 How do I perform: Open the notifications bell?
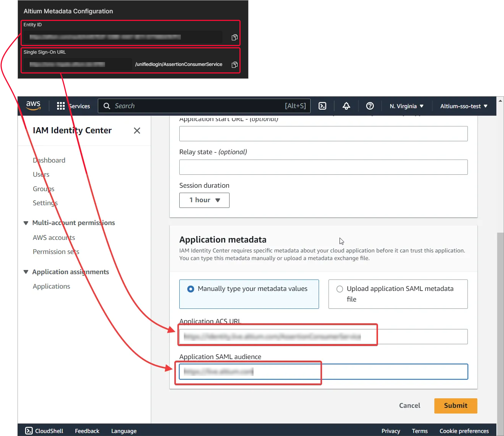pyautogui.click(x=346, y=106)
